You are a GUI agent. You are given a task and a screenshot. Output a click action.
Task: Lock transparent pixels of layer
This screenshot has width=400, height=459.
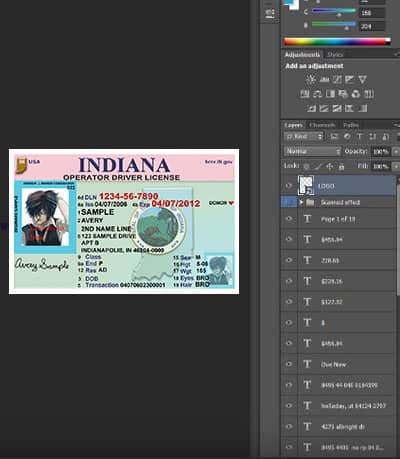(x=307, y=166)
